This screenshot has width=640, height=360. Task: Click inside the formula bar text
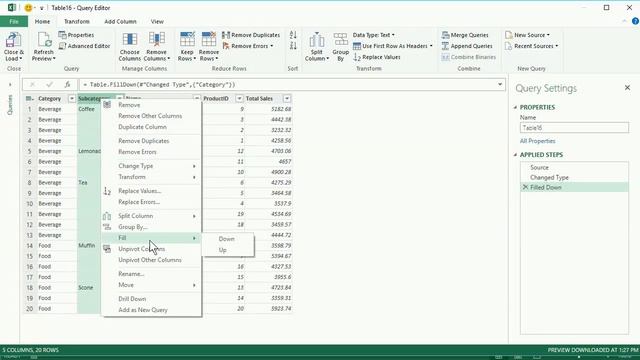click(159, 85)
